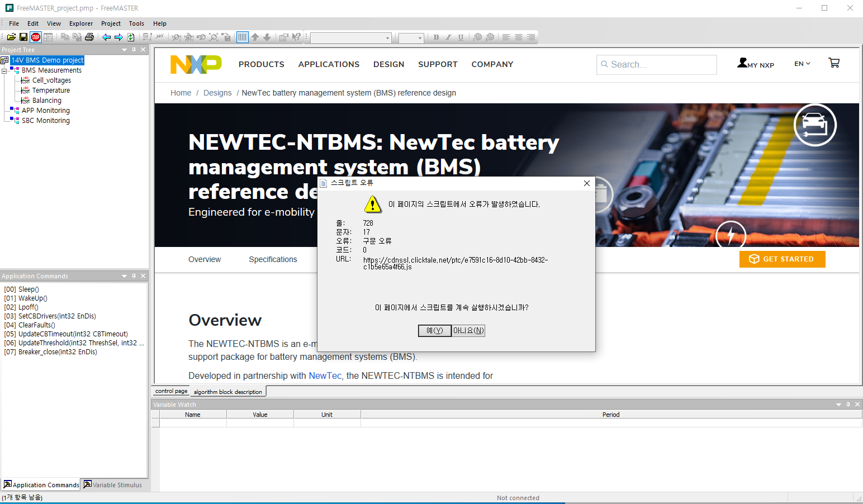Pin the Application Commands panel
863x504 pixels.
coord(133,275)
